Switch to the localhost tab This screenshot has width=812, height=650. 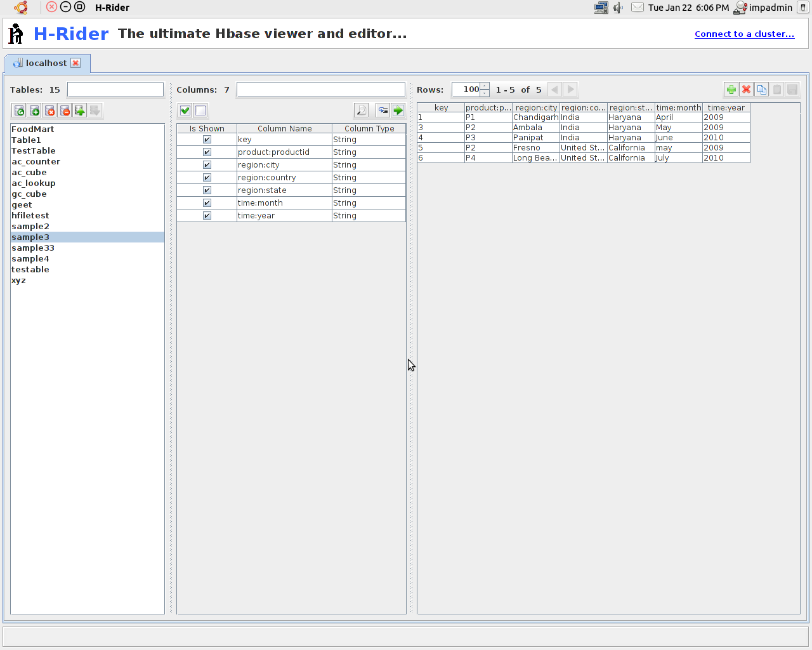pos(46,63)
